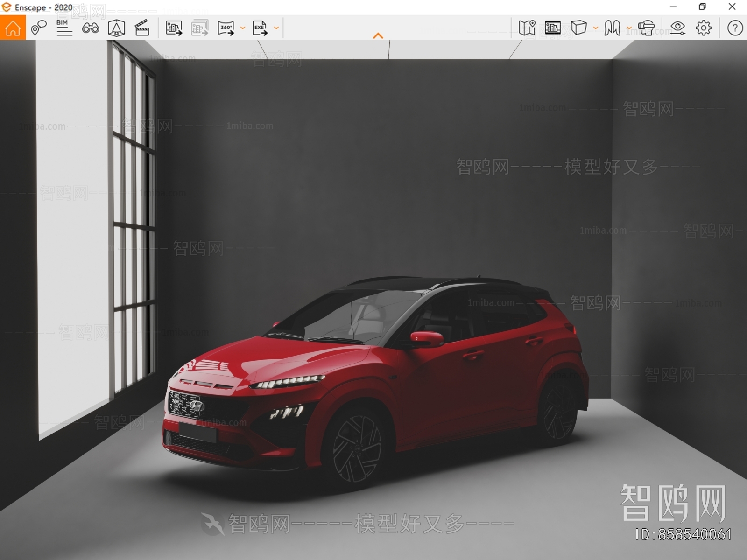747x560 pixels.
Task: Open view management with binoculars icon
Action: point(90,28)
